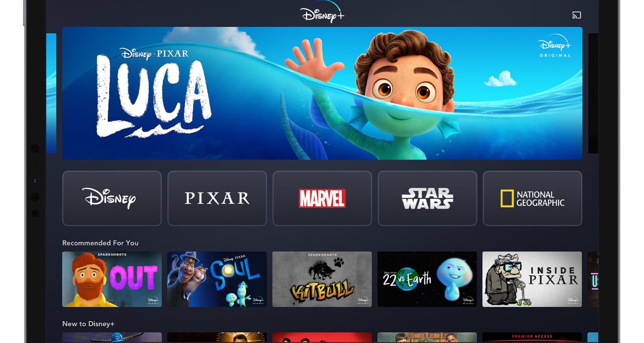Screen dimensions: 644x343
Task: Open the Out SparkShorts thumbnail
Action: 112,279
